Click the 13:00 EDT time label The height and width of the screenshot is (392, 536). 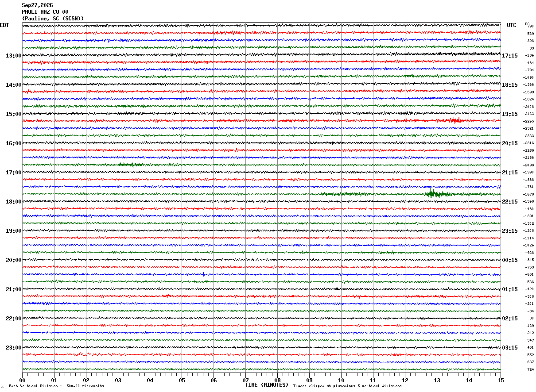coord(13,56)
